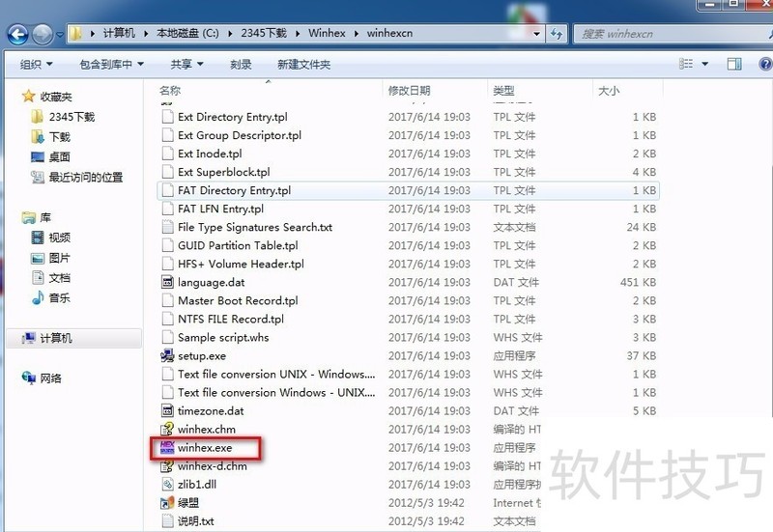Viewport: 773px width, 532px height.
Task: Select the Sample script.whs file icon
Action: click(167, 337)
